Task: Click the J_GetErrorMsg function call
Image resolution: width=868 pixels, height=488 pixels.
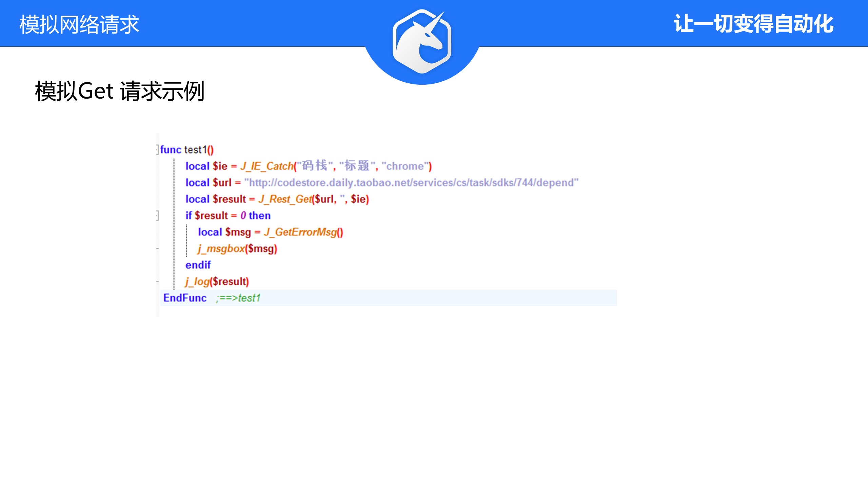Action: click(x=300, y=232)
